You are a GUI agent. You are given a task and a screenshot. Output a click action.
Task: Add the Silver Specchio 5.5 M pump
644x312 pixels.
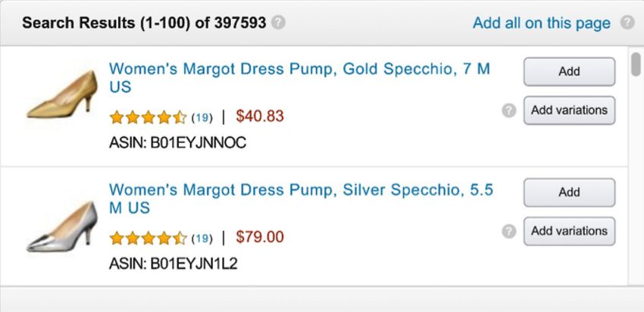[569, 192]
